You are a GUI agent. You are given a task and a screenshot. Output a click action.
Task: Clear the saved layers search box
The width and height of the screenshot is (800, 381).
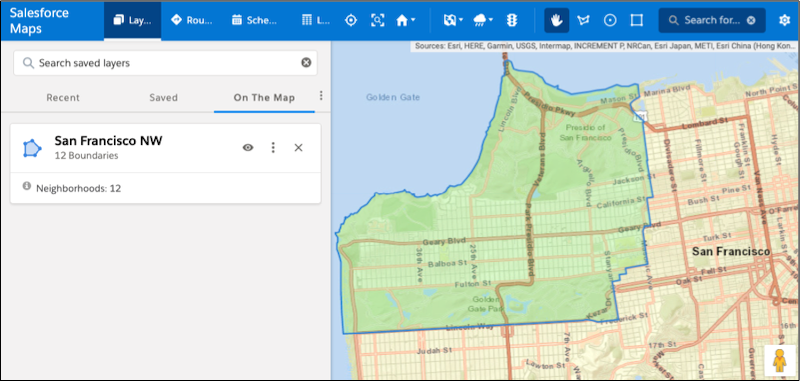(306, 63)
